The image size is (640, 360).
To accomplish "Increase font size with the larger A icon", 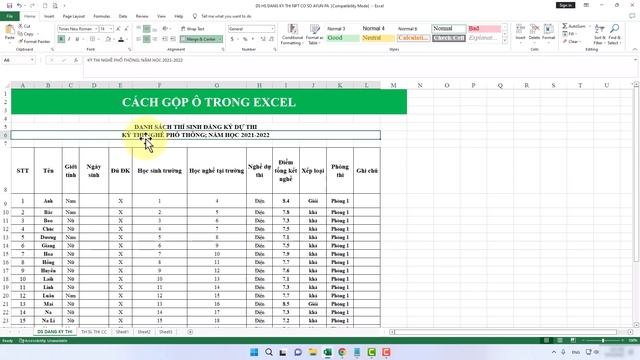I will pyautogui.click(x=118, y=29).
